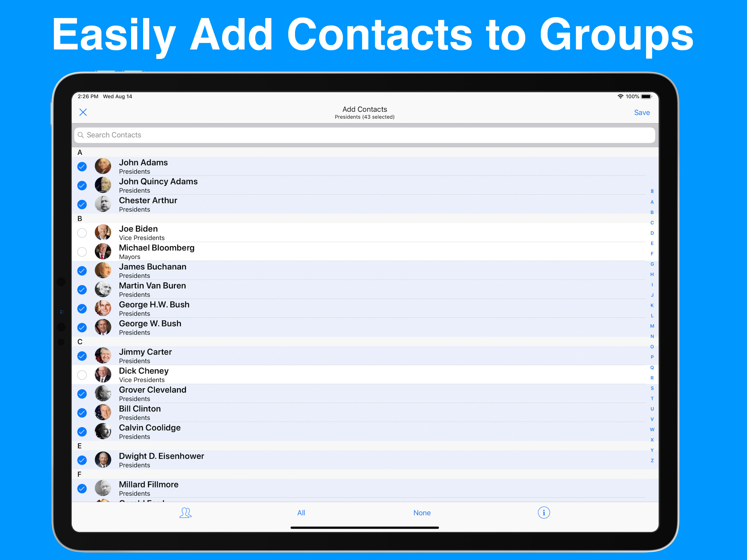Check the Joe Biden selection circle

tap(82, 233)
